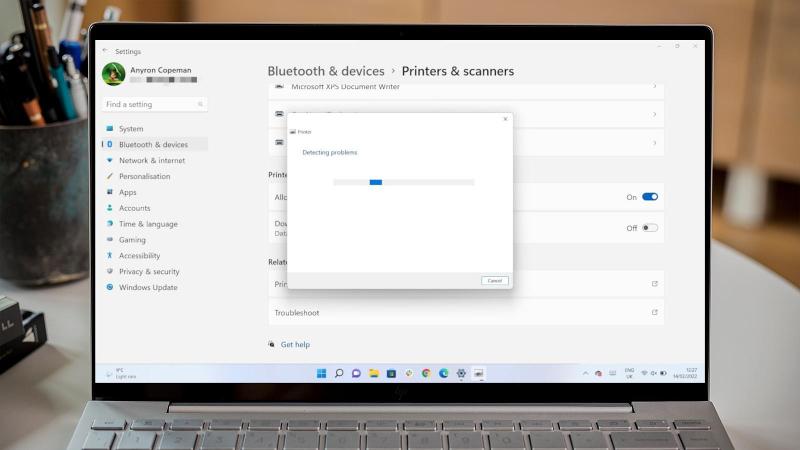
Task: Click the Accounts person icon
Action: point(110,208)
